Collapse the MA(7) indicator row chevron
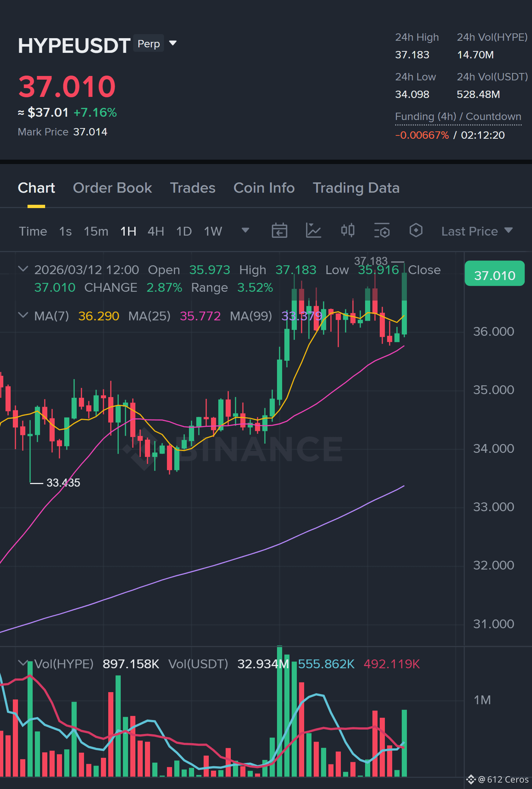532x789 pixels. [23, 316]
